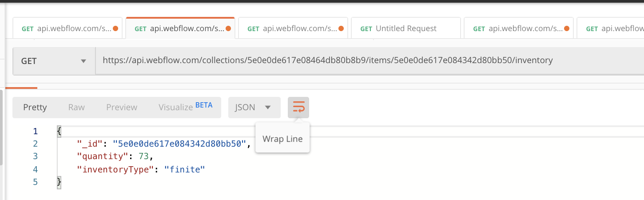The height and width of the screenshot is (200, 644).
Task: Click the orange dot on the third request tab
Action: [x=341, y=29]
